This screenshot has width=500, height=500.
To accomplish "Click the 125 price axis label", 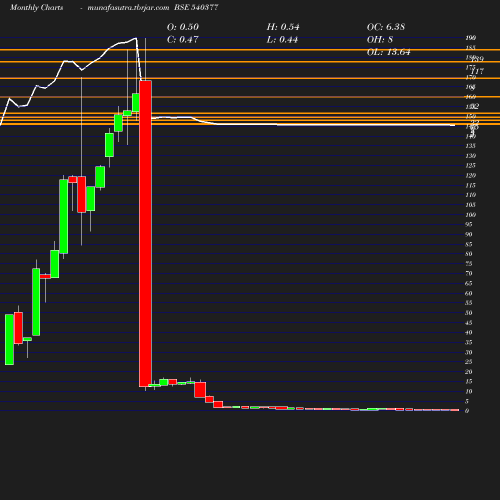I will click(x=471, y=165).
